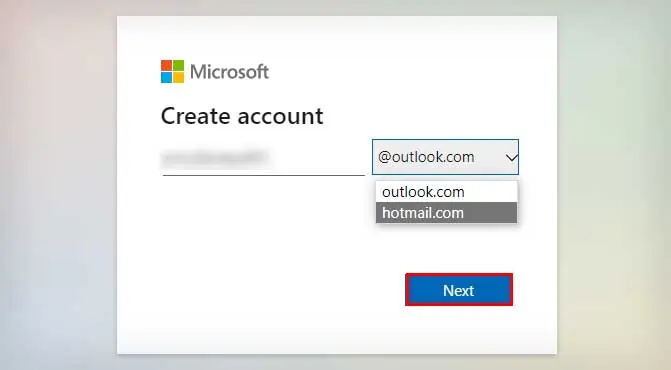Screen dimensions: 671x370
Task: Click the Next button
Action: coord(459,290)
